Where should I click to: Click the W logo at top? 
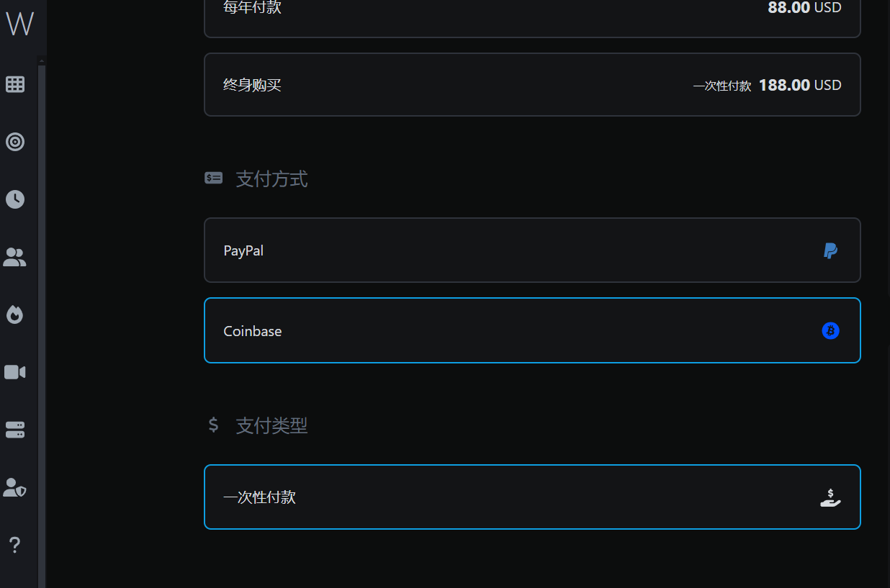point(19,24)
